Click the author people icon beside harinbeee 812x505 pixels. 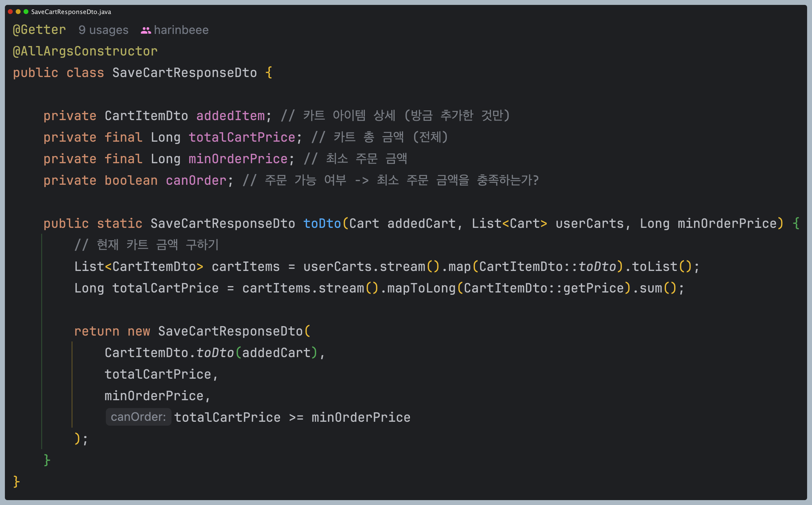[146, 30]
